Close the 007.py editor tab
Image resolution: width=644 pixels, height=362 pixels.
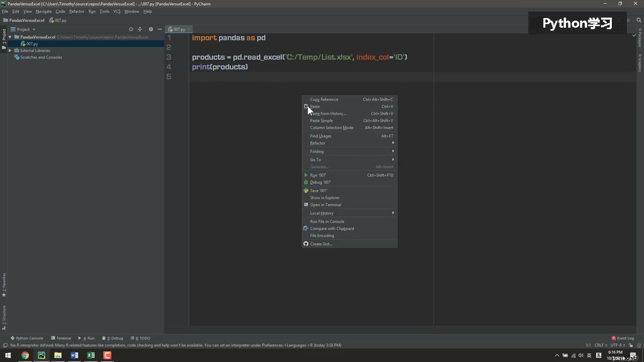click(x=189, y=30)
